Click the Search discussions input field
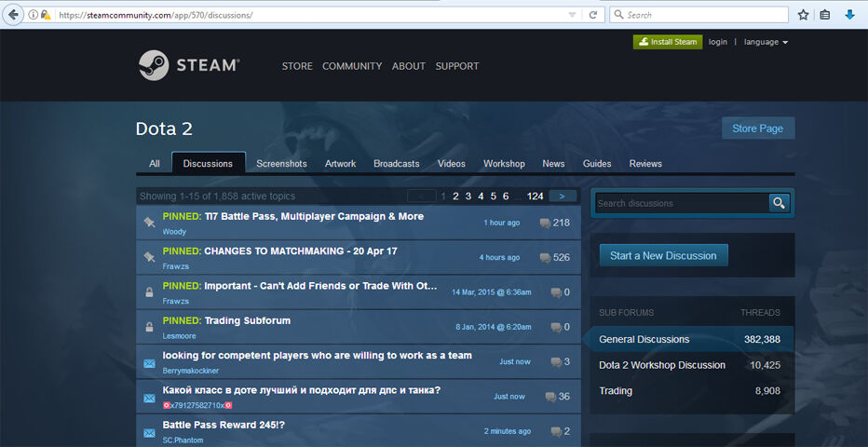This screenshot has width=868, height=447. [x=682, y=203]
